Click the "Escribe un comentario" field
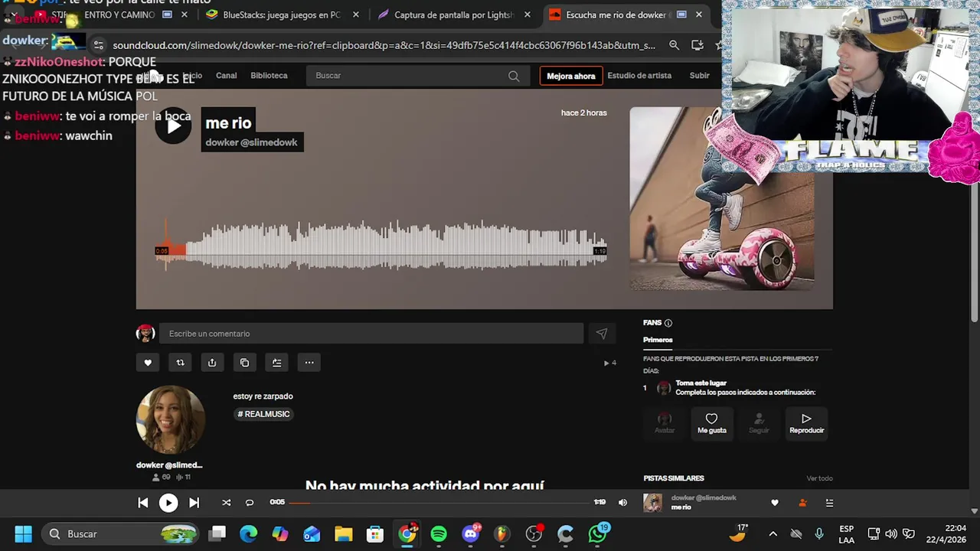The width and height of the screenshot is (980, 551). pyautogui.click(x=371, y=334)
